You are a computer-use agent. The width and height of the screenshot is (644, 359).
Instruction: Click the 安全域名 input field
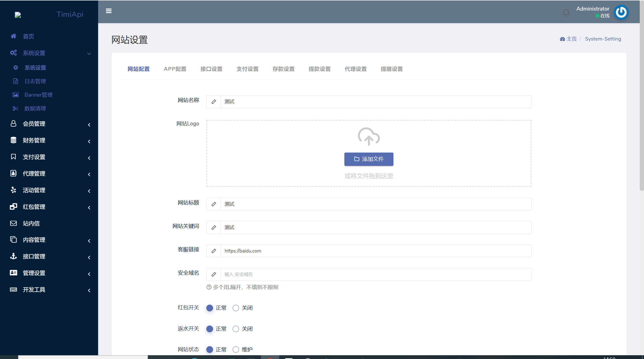(376, 274)
